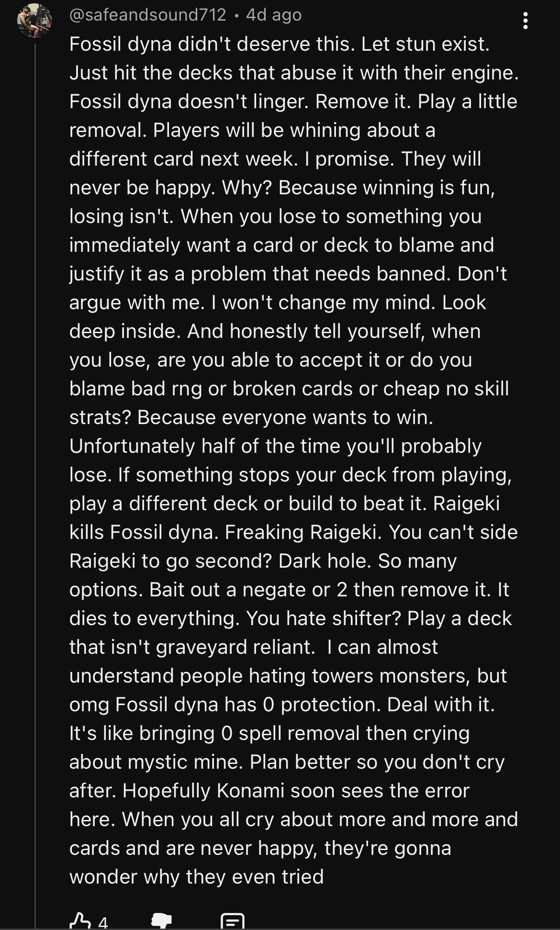Viewport: 560px width, 930px height.
Task: Open the commenter's profile picture
Action: [34, 21]
